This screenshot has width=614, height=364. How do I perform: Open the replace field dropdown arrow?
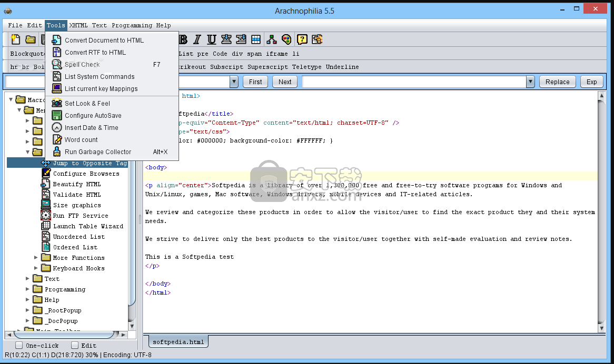tap(530, 82)
